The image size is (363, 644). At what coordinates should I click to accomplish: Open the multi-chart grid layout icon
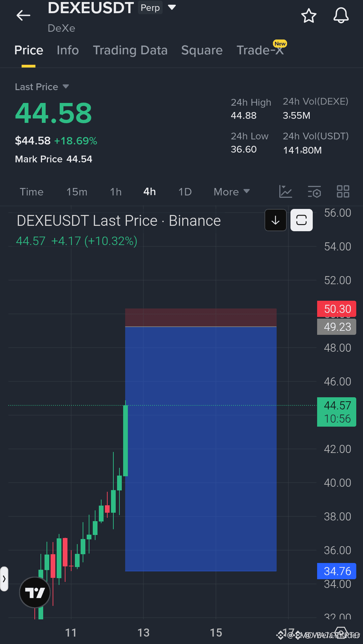(343, 191)
